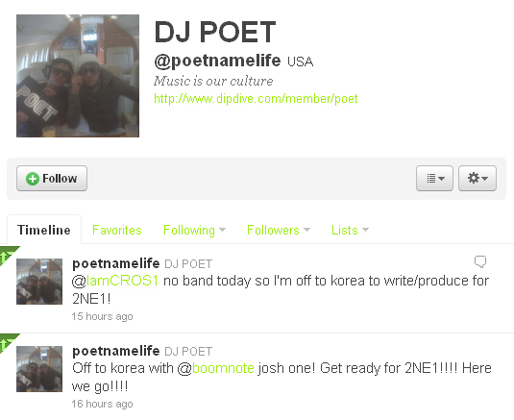514x420 pixels.
Task: Expand the Lists dropdown tab
Action: (x=350, y=230)
